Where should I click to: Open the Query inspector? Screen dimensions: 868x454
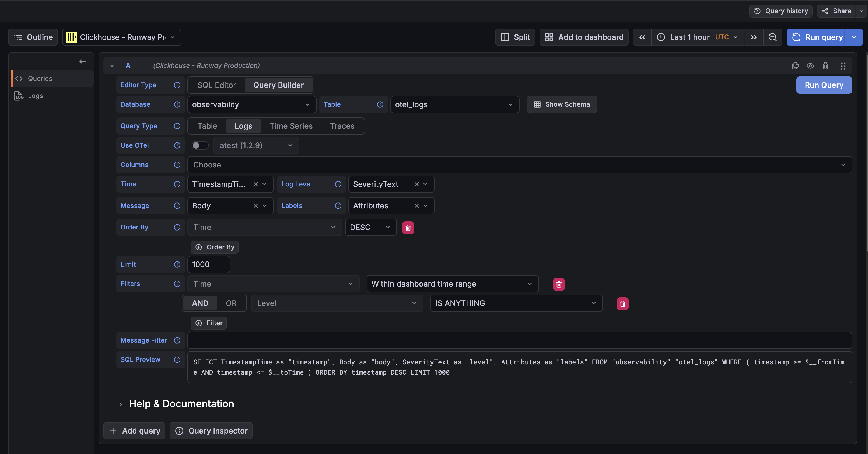(211, 430)
